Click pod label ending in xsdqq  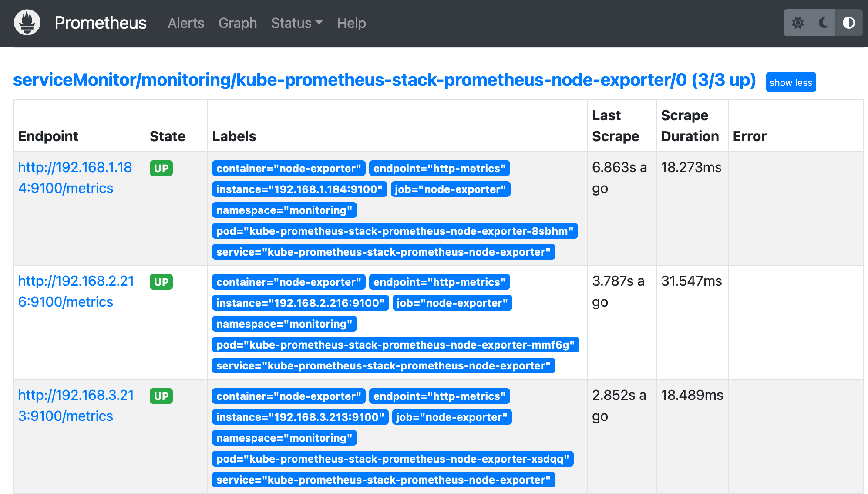click(392, 459)
